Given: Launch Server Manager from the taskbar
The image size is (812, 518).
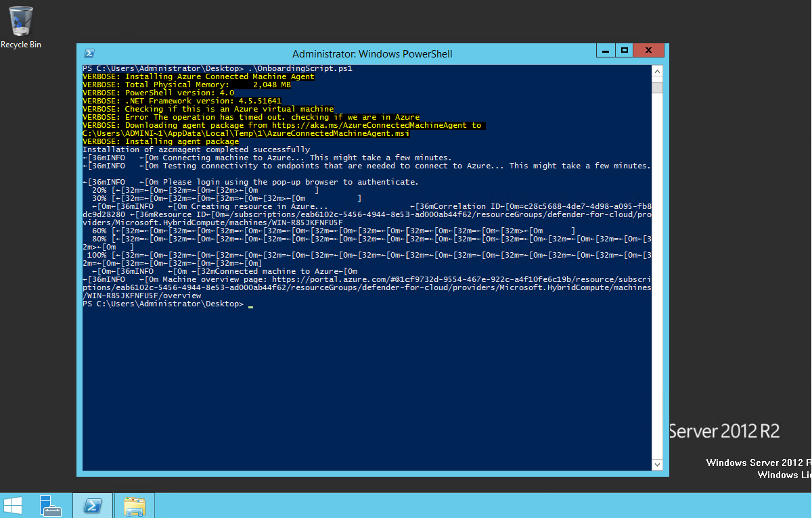Looking at the screenshot, I should (x=51, y=505).
